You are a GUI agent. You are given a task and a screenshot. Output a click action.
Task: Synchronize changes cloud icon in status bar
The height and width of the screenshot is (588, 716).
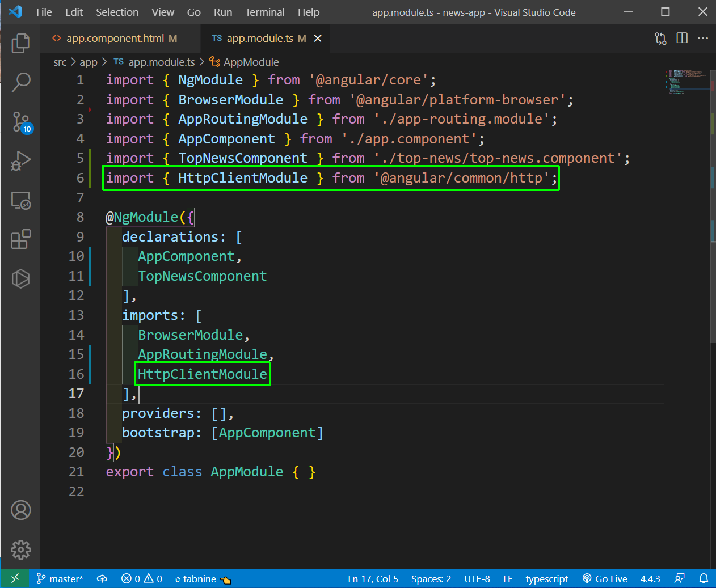click(x=102, y=579)
